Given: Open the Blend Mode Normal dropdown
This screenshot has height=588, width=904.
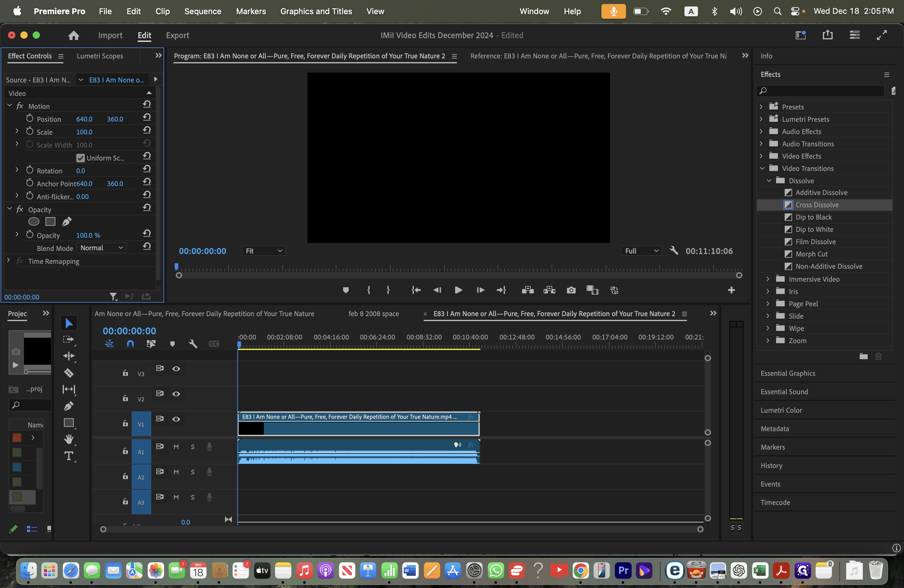Looking at the screenshot, I should [101, 248].
